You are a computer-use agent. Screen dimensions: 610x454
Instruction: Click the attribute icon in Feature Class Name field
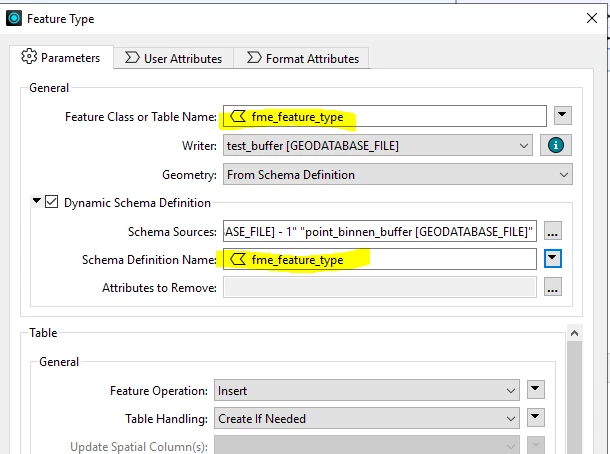coord(238,116)
